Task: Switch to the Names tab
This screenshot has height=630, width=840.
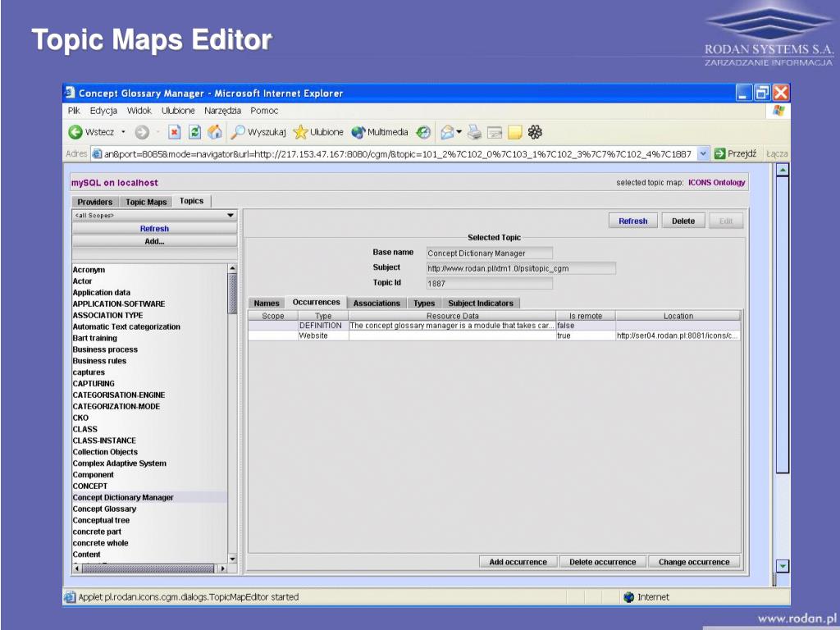Action: coord(267,304)
